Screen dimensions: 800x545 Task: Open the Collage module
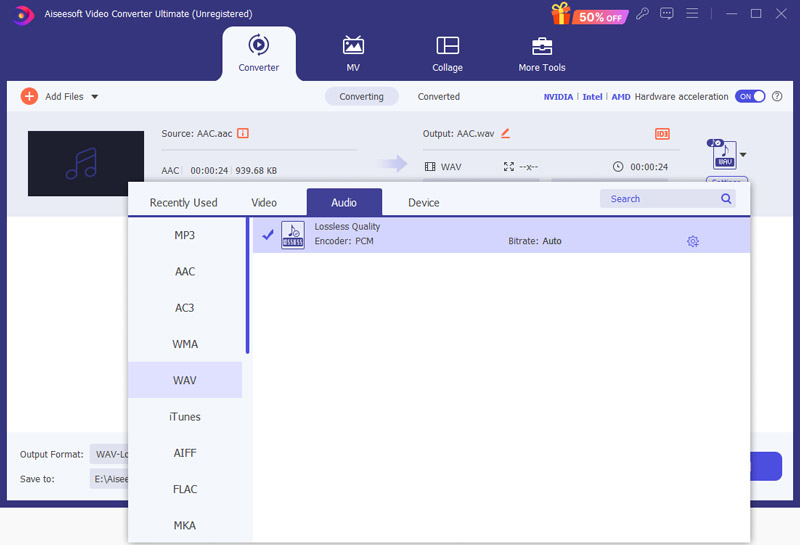click(x=447, y=46)
